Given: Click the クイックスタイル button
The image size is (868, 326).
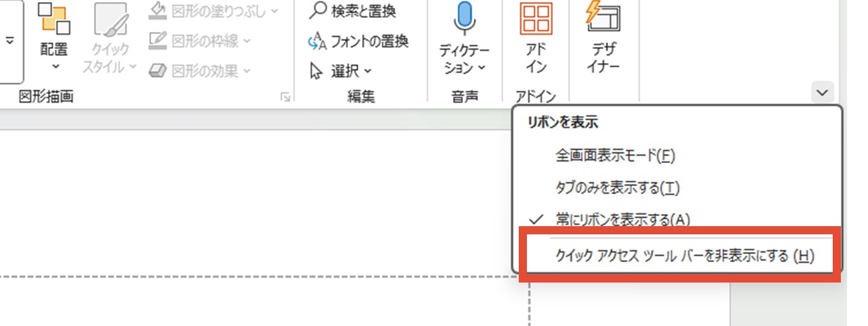Looking at the screenshot, I should (110, 38).
